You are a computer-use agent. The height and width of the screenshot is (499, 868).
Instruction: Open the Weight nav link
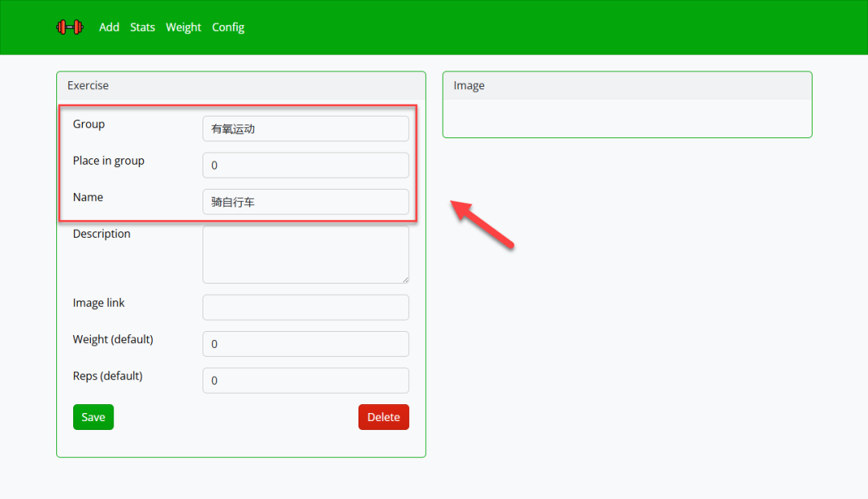click(183, 27)
